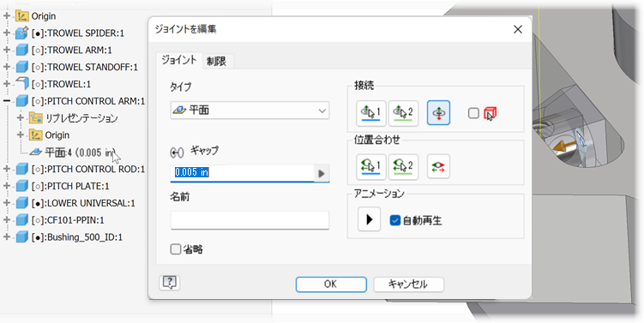This screenshot has width=644, height=323.
Task: Switch to the 制限 tab
Action: 216,61
